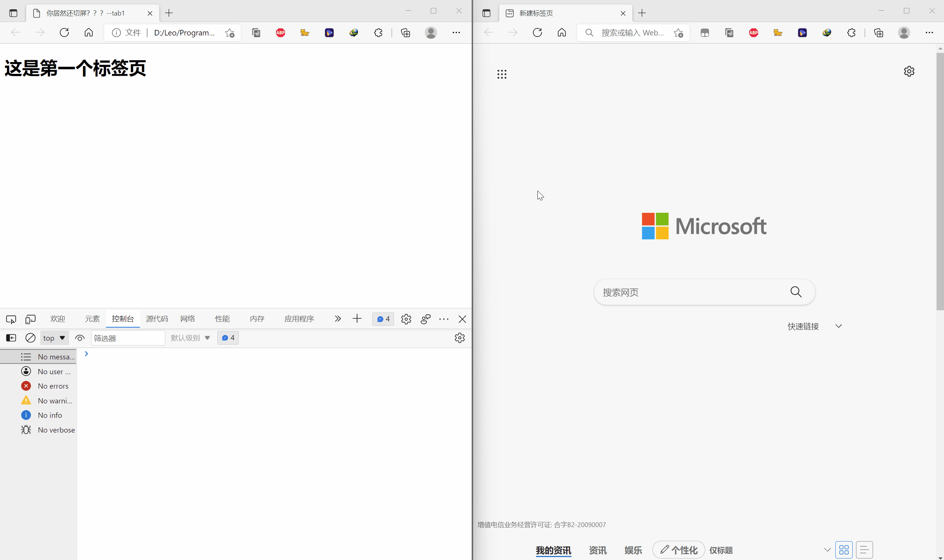Open the app launcher grid on new tab page
944x560 pixels.
[x=502, y=74]
